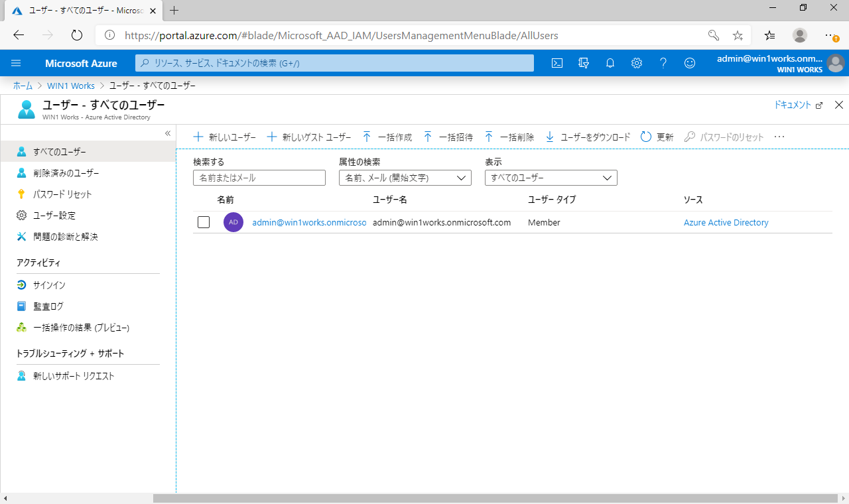
Task: Open サインイン activity in side menu
Action: point(88,285)
